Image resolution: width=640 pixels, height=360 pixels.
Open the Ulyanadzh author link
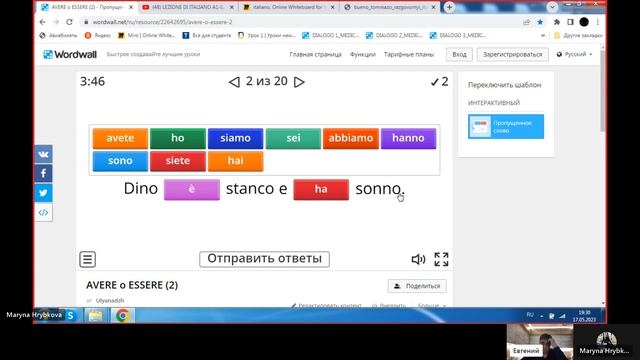(x=110, y=300)
